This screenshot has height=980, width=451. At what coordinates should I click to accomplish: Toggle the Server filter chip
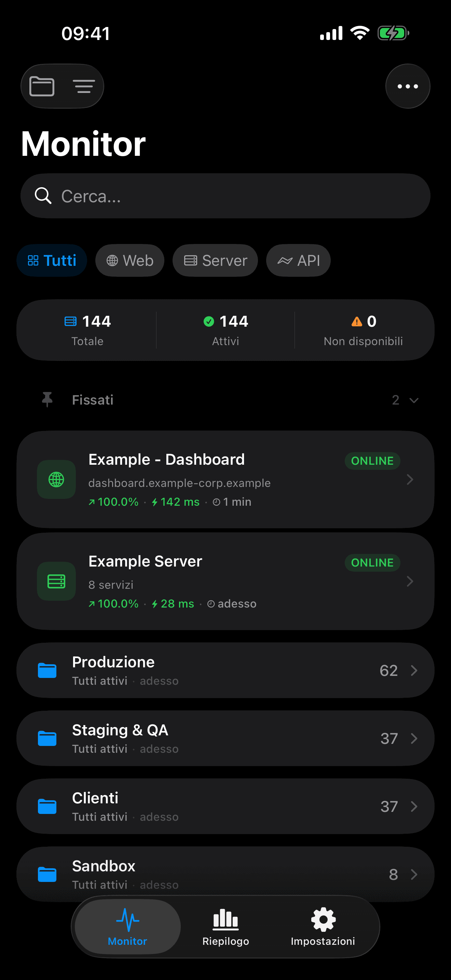[215, 261]
